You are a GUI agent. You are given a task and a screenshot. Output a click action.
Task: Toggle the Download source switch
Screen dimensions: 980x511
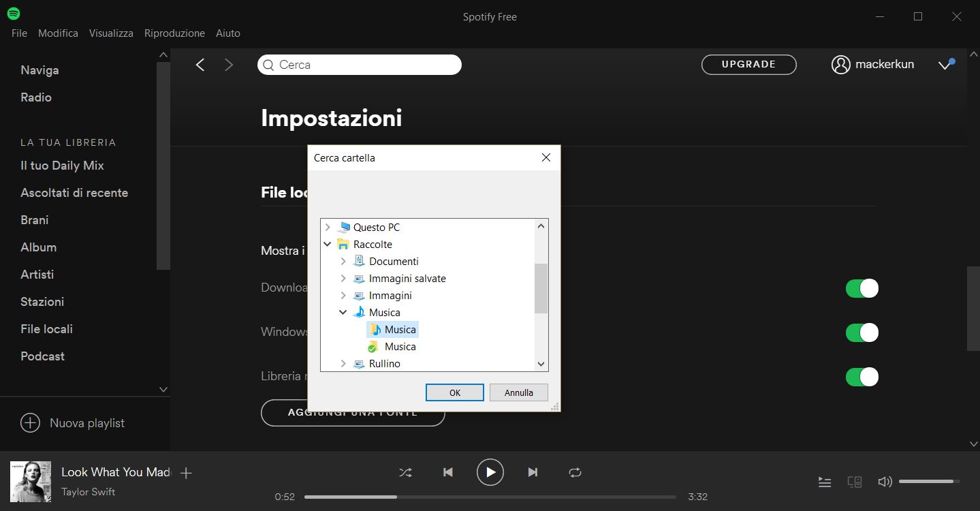click(x=862, y=288)
